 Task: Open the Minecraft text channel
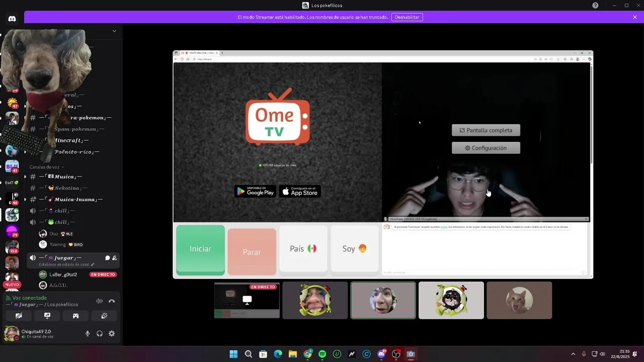pyautogui.click(x=73, y=140)
